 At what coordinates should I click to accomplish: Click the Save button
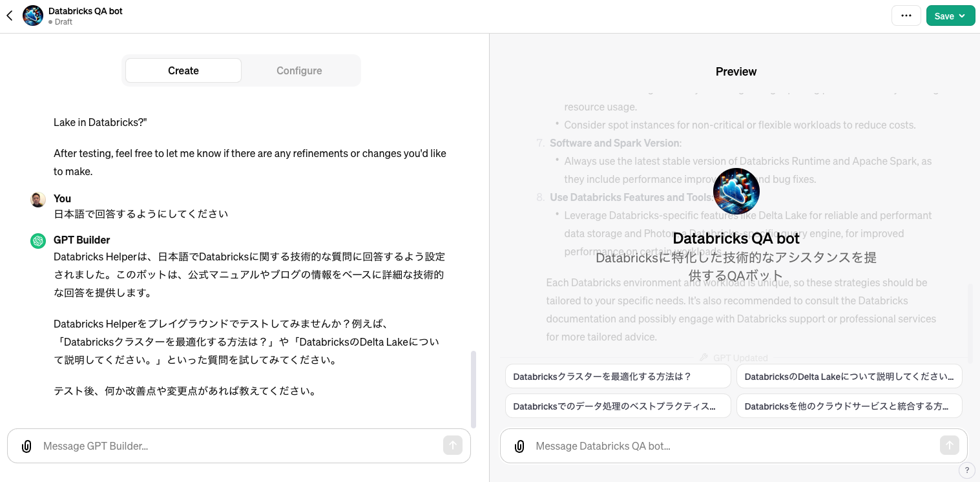944,16
